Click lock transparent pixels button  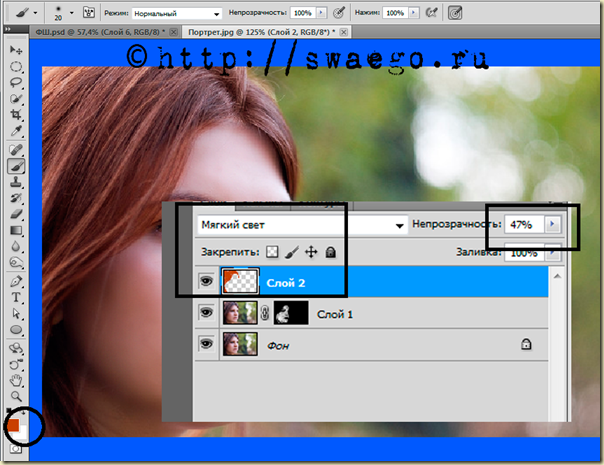270,254
